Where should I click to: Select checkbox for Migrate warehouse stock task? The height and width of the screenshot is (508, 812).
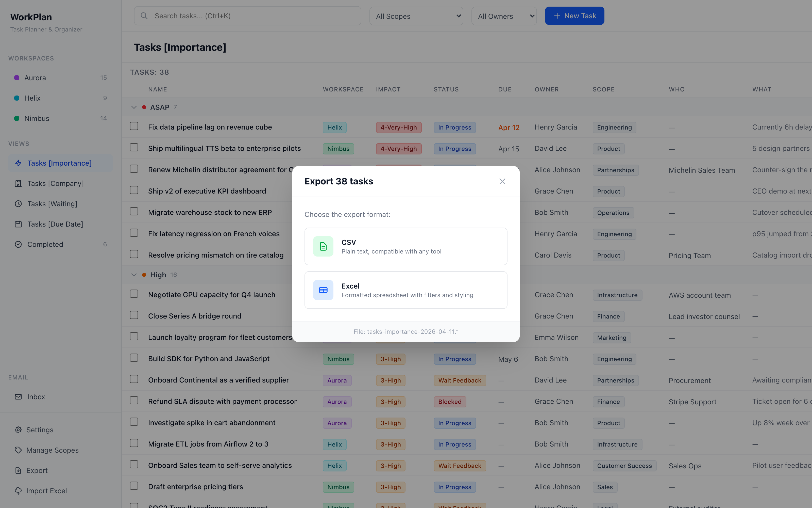coord(134,211)
